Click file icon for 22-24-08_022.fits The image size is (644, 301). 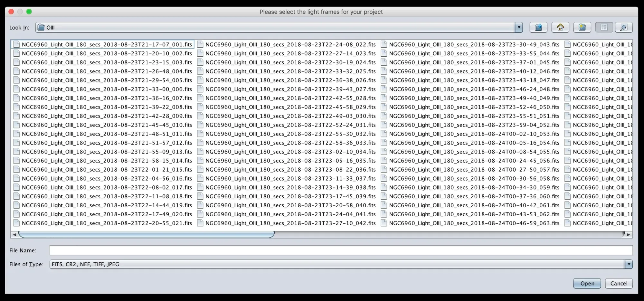coord(200,44)
